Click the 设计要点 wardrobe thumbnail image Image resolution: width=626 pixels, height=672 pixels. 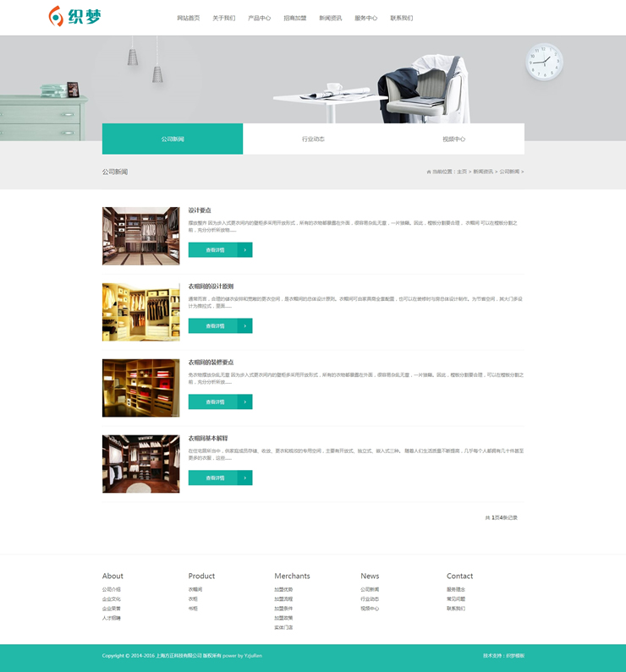click(x=140, y=236)
